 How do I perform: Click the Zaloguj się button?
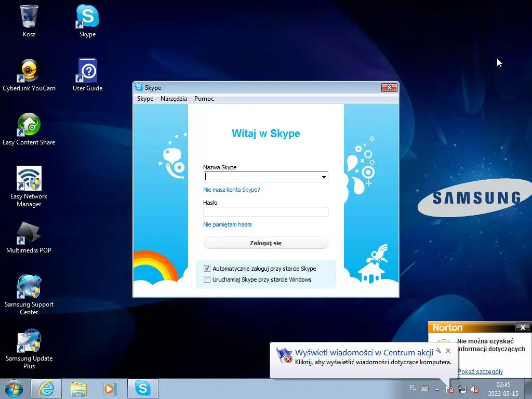coord(265,243)
